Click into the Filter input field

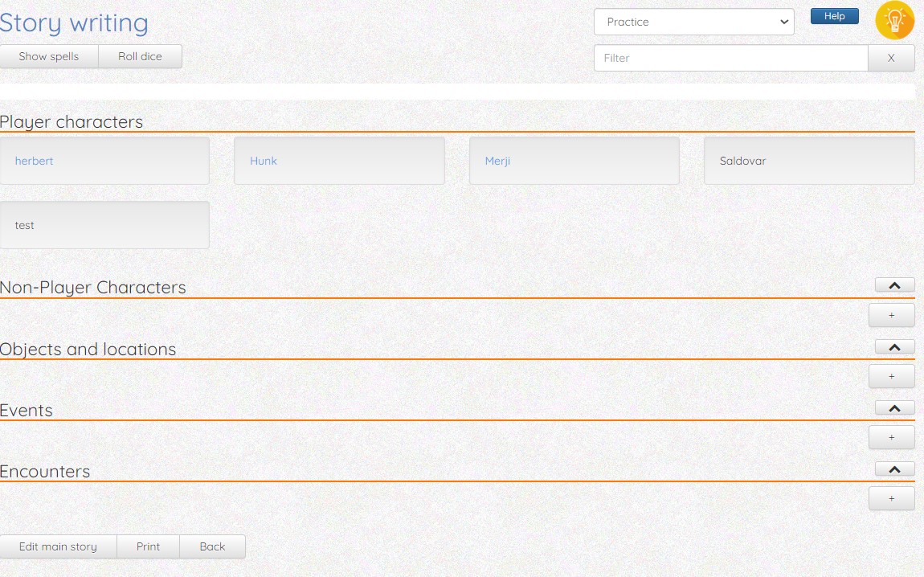pos(730,58)
